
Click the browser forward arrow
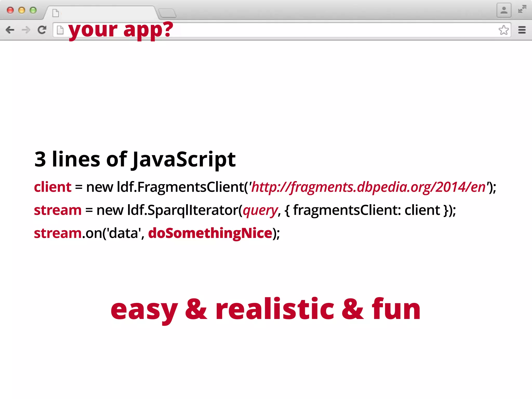[x=26, y=30]
